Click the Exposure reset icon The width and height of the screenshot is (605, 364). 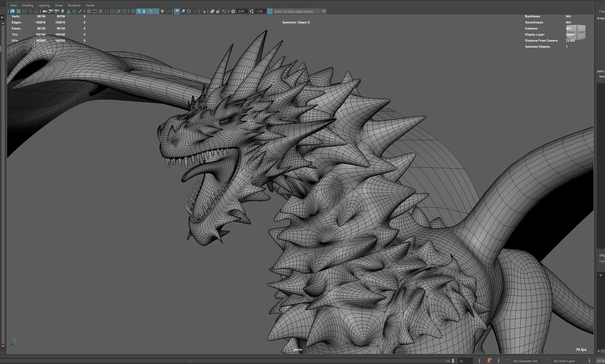(233, 11)
